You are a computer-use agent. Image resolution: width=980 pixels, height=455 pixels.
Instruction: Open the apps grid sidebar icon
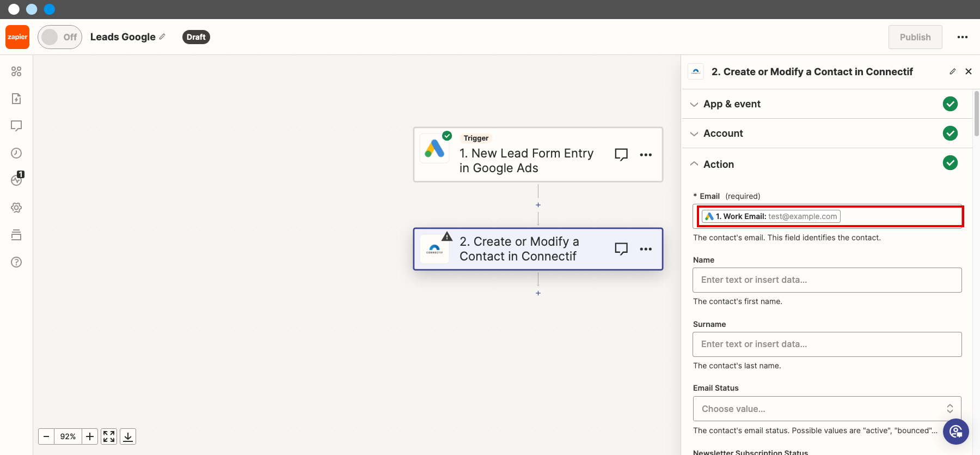(x=16, y=71)
